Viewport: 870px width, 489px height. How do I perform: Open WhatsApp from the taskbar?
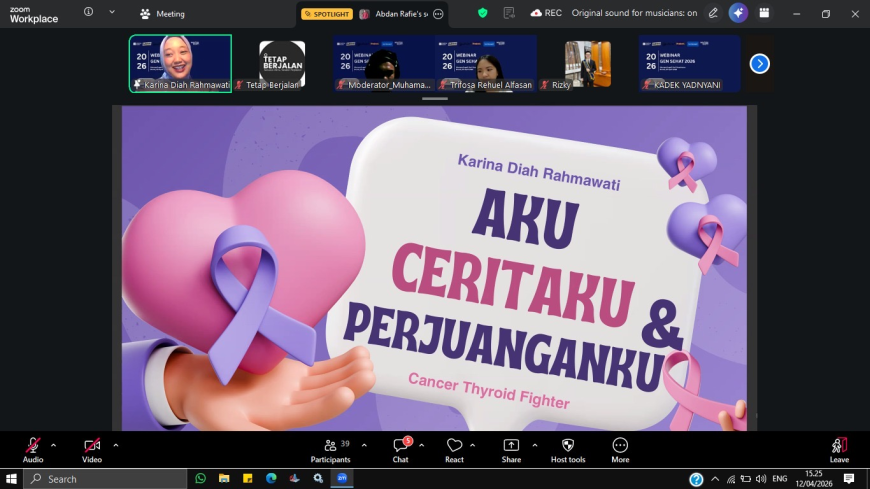point(200,478)
